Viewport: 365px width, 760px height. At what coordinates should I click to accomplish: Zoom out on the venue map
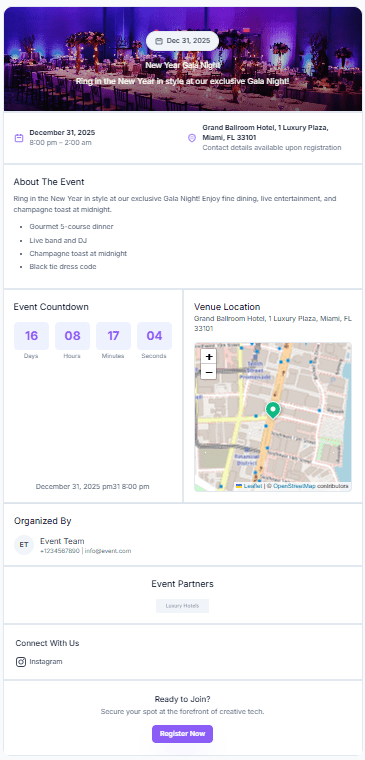click(208, 372)
